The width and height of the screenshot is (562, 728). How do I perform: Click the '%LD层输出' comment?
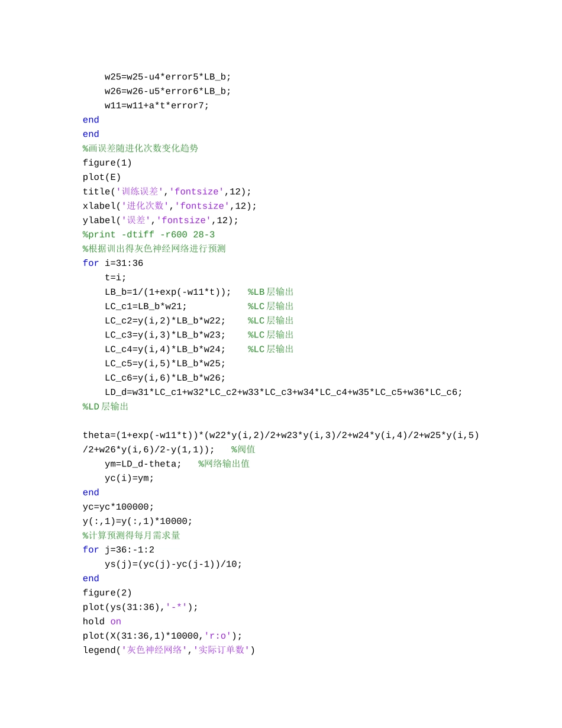(106, 407)
